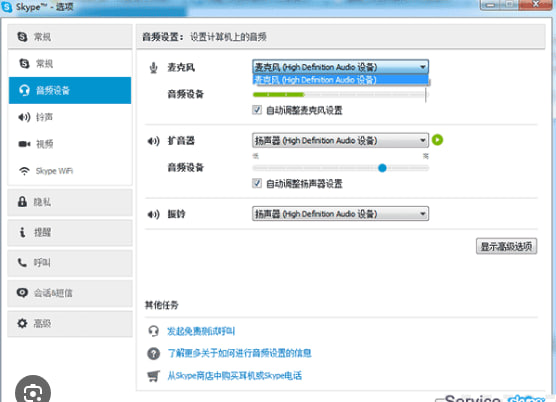
Task: Click the speaker icon beside 铃声
Action: click(x=24, y=117)
